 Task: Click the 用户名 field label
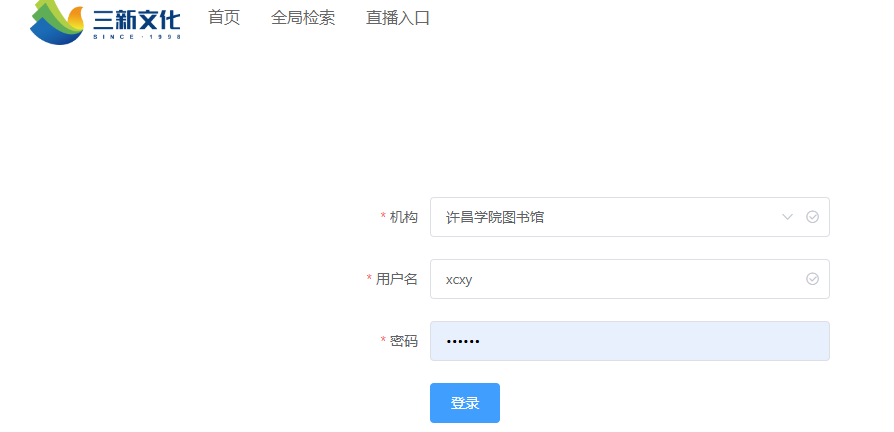tap(397, 279)
